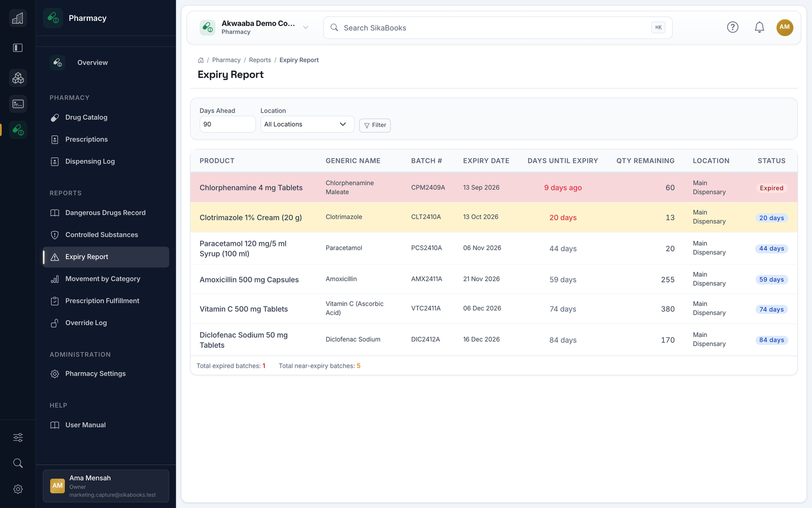Open the inventory cubes module icon

click(18, 78)
